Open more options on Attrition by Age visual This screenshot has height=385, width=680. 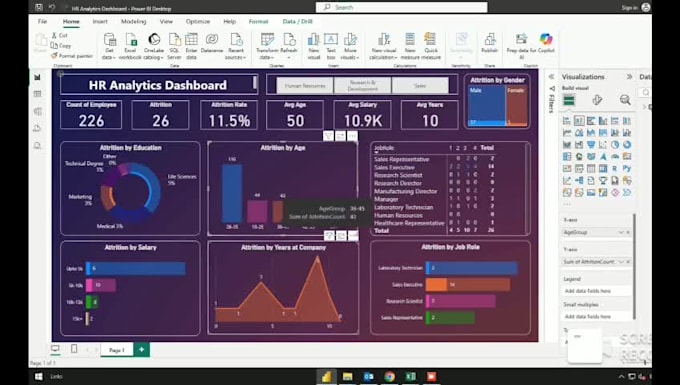[x=353, y=136]
